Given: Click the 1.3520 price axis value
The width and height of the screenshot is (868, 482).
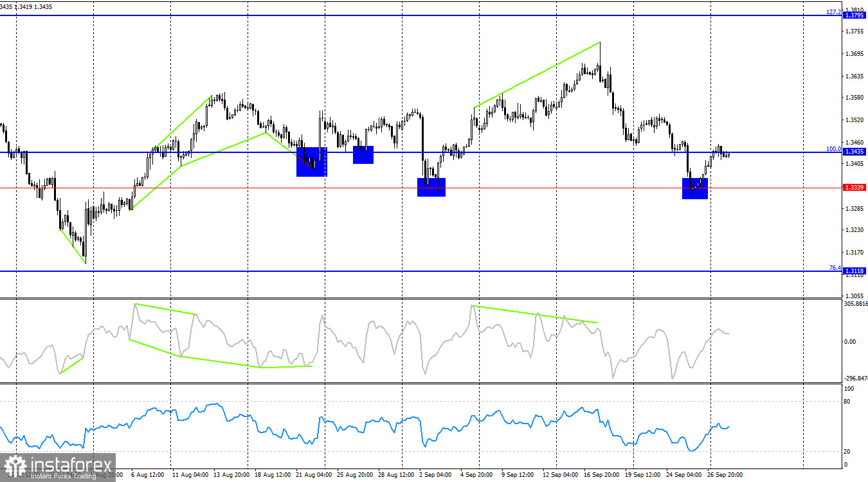Looking at the screenshot, I should coord(854,120).
